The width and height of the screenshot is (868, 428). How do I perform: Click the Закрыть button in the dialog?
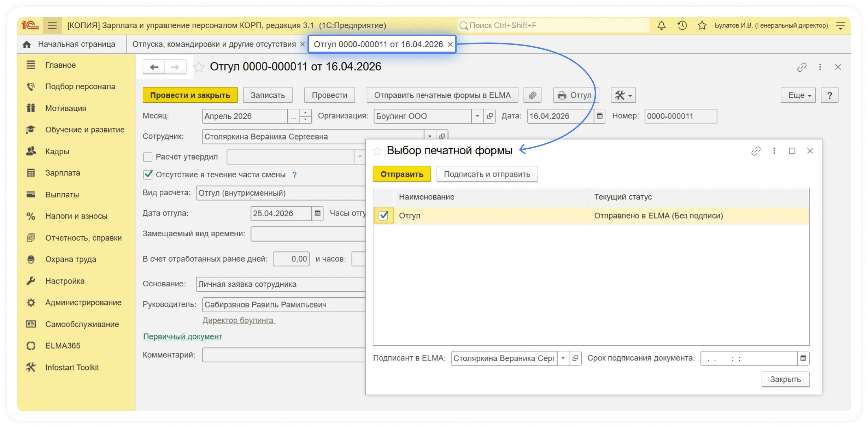[785, 379]
